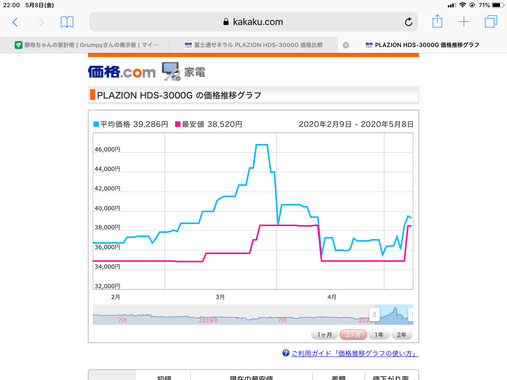Click the help question mark icon
507x380 pixels.
point(286,353)
